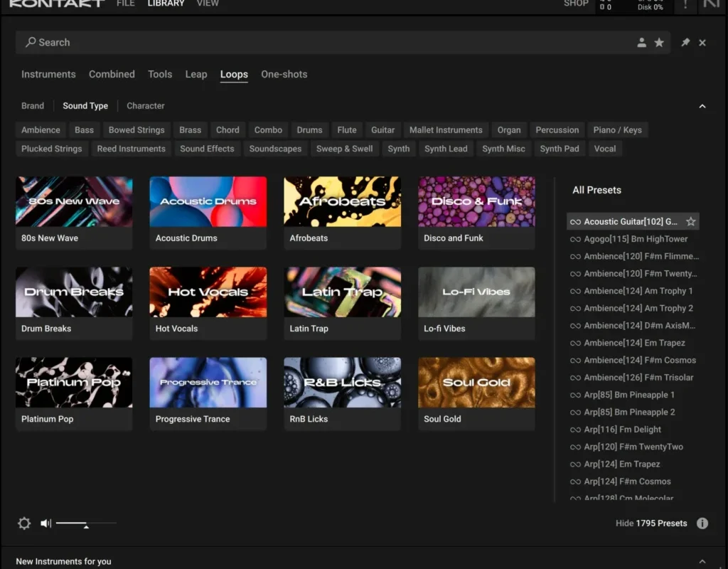The image size is (728, 569).
Task: Select preset Ambience[124] Am Trophy 1
Action: point(633,291)
